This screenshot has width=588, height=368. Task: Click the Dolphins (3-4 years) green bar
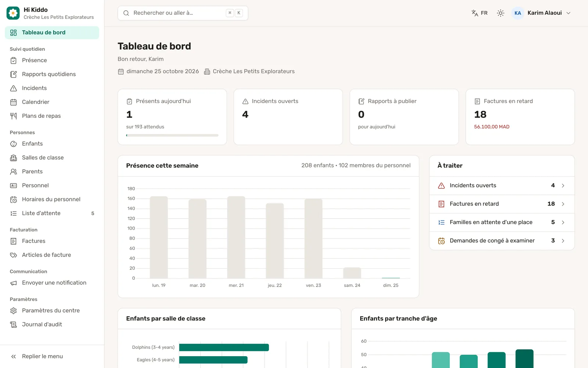coord(224,347)
